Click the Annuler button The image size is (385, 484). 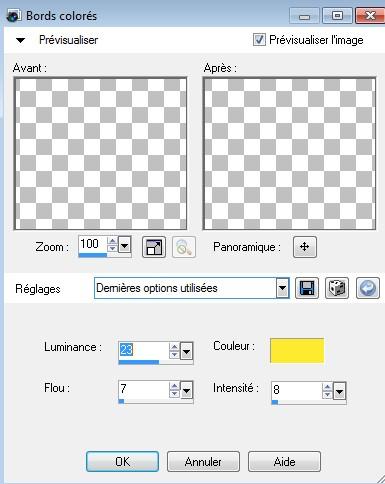[x=203, y=462]
